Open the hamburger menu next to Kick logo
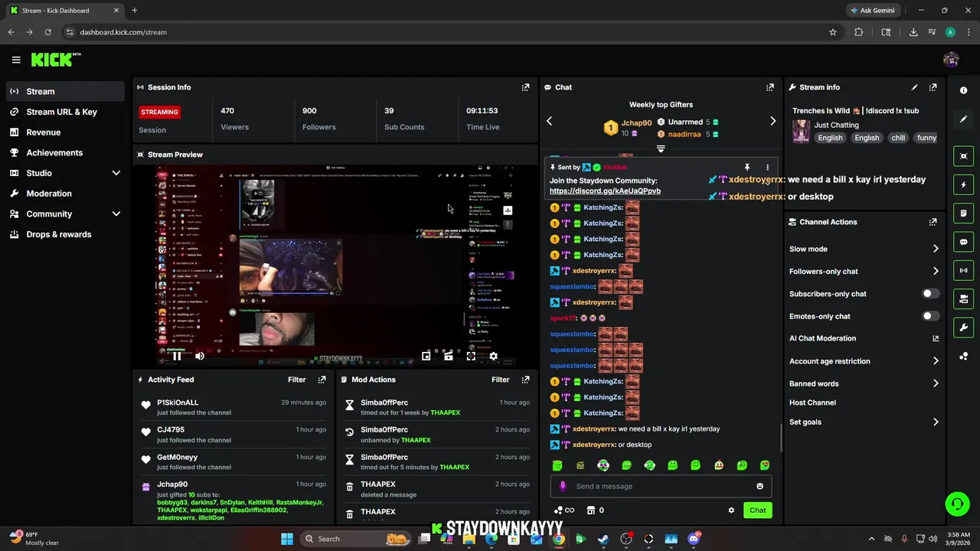The height and width of the screenshot is (551, 980). (16, 60)
